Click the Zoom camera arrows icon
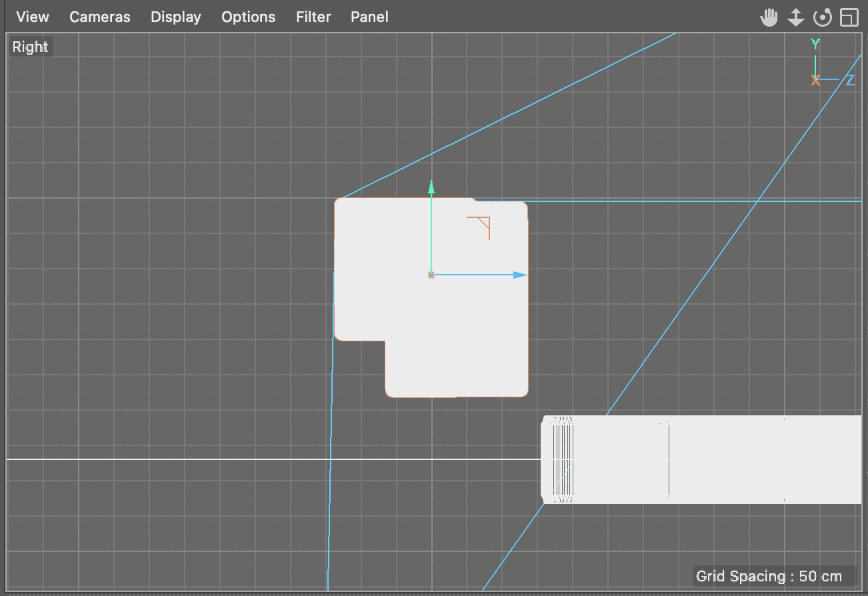The image size is (868, 596). (x=795, y=17)
